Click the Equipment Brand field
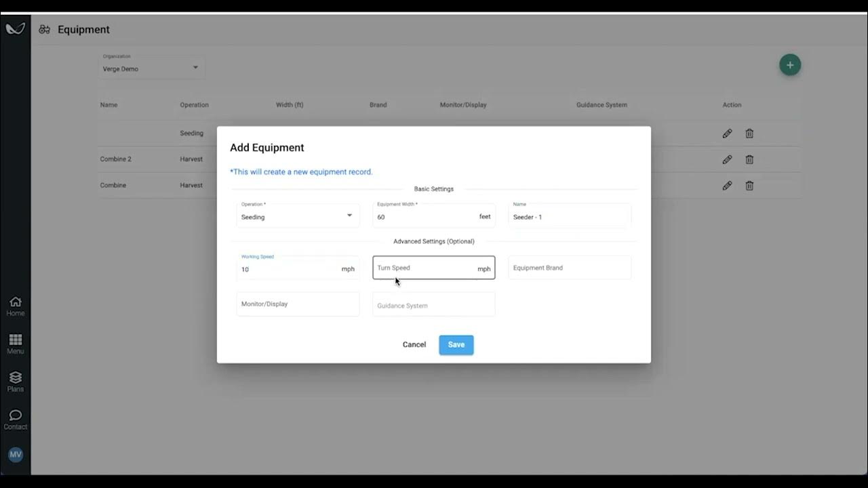This screenshot has width=868, height=488. click(570, 267)
